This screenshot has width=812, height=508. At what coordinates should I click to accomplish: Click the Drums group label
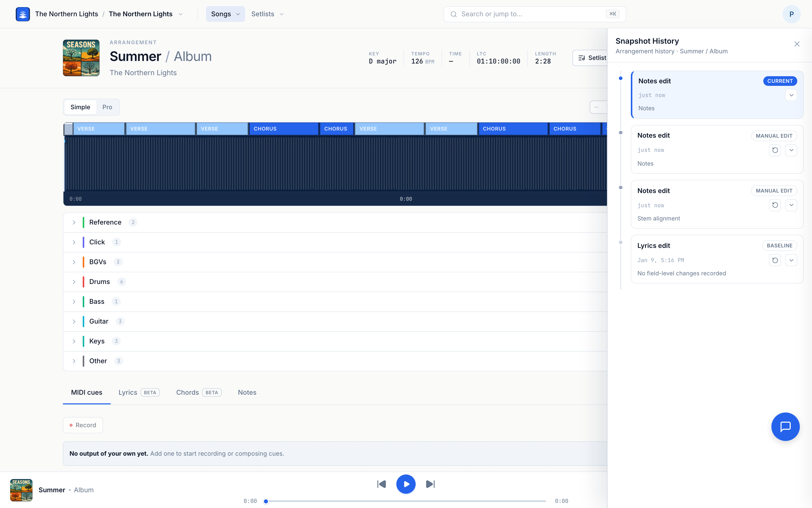(x=99, y=282)
